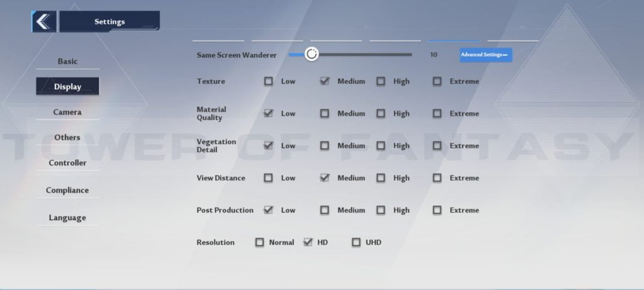Set Post Production to High
This screenshot has height=290, width=644.
click(x=380, y=210)
